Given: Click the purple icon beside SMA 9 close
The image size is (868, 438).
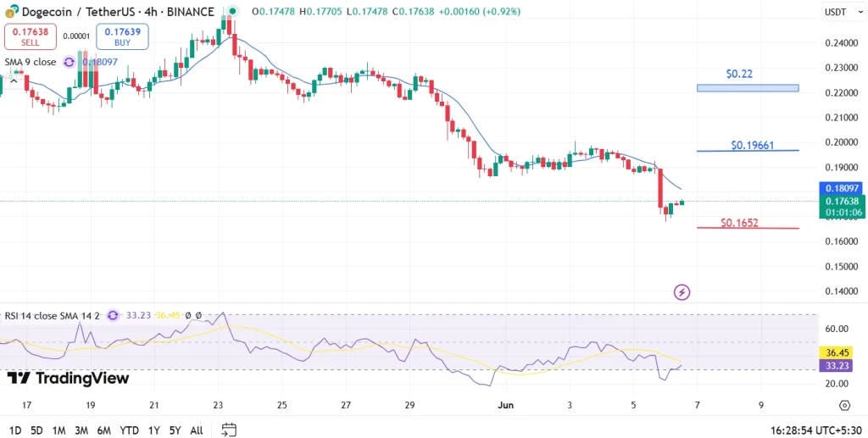Looking at the screenshot, I should [69, 62].
